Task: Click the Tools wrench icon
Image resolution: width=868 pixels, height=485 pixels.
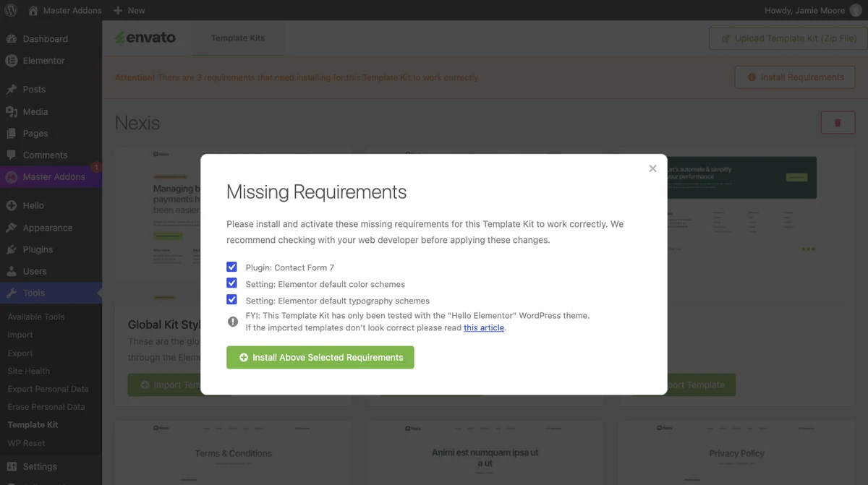Action: 12,293
